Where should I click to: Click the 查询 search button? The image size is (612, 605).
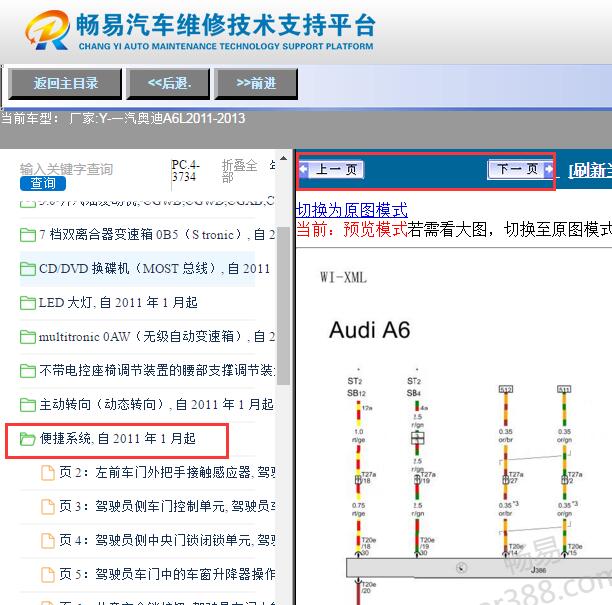point(43,183)
